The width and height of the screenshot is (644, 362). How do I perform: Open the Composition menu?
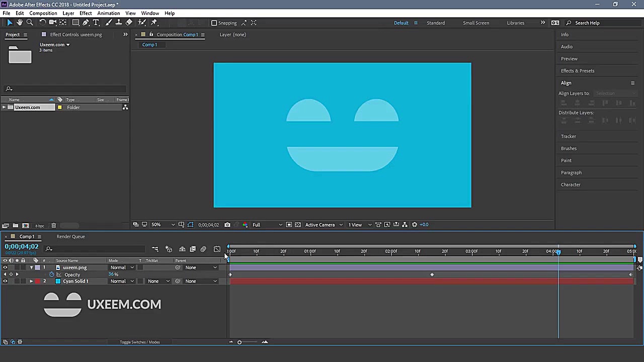click(x=43, y=13)
